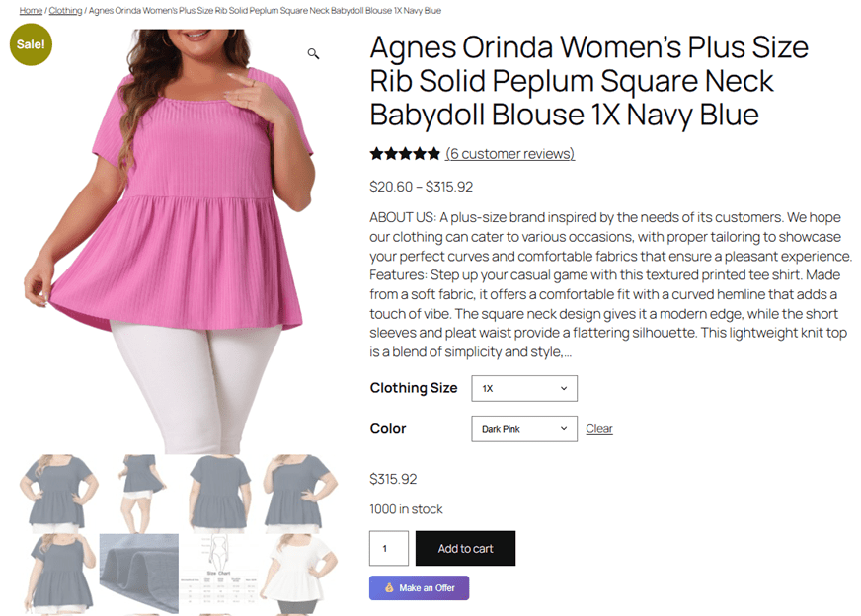Select the white blouse thumbnail
The width and height of the screenshot is (861, 616).
(298, 574)
